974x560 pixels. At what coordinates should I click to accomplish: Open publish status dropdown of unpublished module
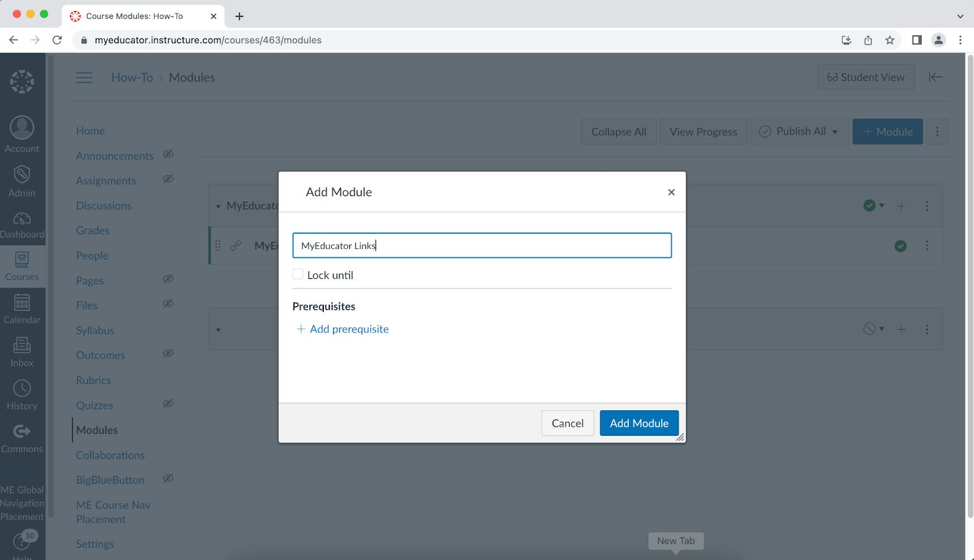(874, 329)
